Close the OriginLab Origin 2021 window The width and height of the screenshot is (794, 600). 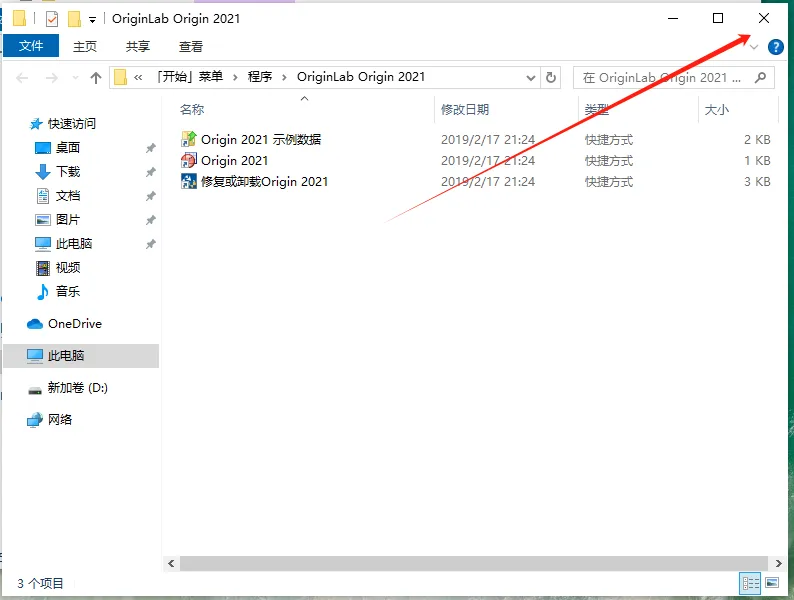click(764, 18)
